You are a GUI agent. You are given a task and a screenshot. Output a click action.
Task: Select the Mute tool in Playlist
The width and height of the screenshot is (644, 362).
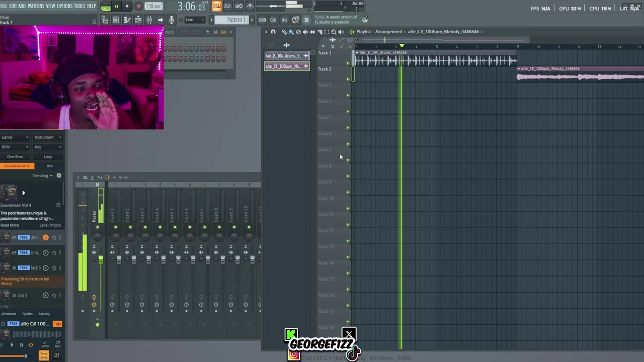pos(305,32)
